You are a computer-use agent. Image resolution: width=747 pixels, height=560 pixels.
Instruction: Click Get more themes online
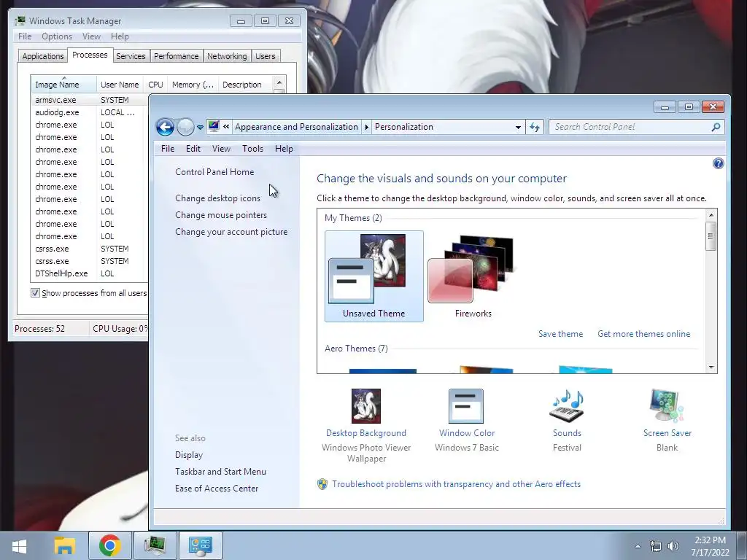tap(643, 334)
